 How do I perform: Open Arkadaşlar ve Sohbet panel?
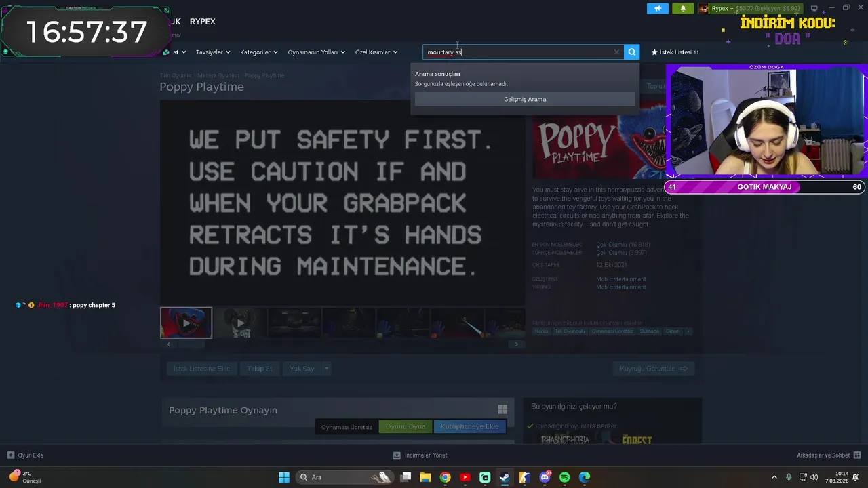coord(829,455)
